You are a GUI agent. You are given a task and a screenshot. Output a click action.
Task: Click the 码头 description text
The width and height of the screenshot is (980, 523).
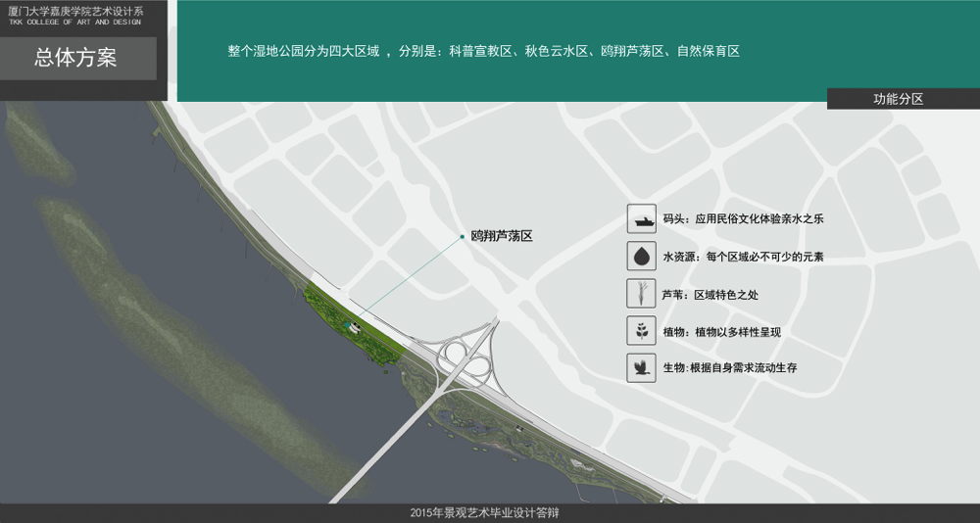pyautogui.click(x=743, y=219)
